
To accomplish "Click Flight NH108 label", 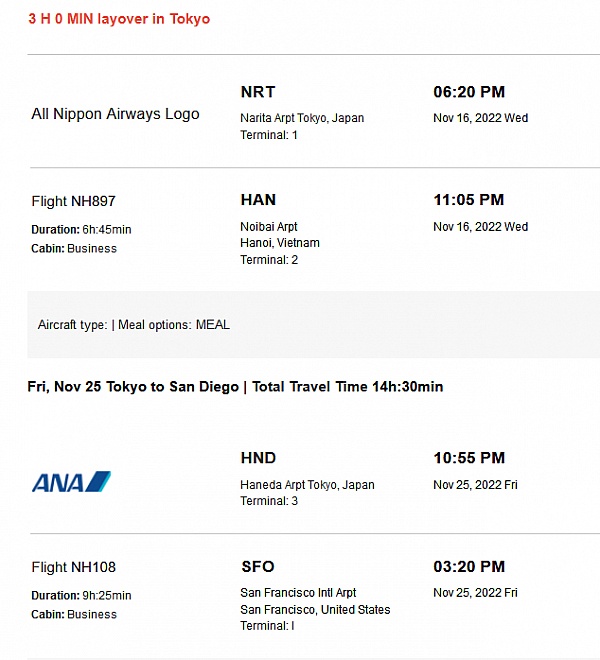I will coord(73,567).
